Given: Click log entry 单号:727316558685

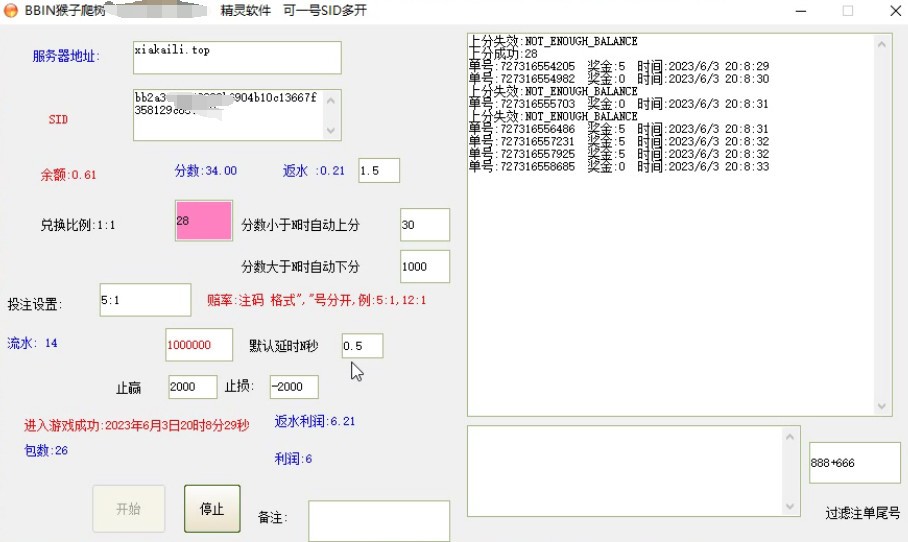Looking at the screenshot, I should point(619,166).
